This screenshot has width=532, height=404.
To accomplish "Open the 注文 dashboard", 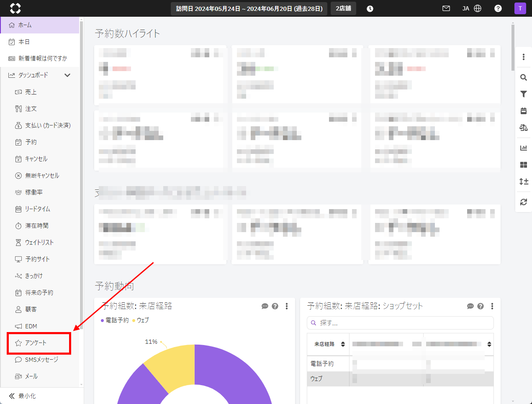I will click(x=40, y=109).
